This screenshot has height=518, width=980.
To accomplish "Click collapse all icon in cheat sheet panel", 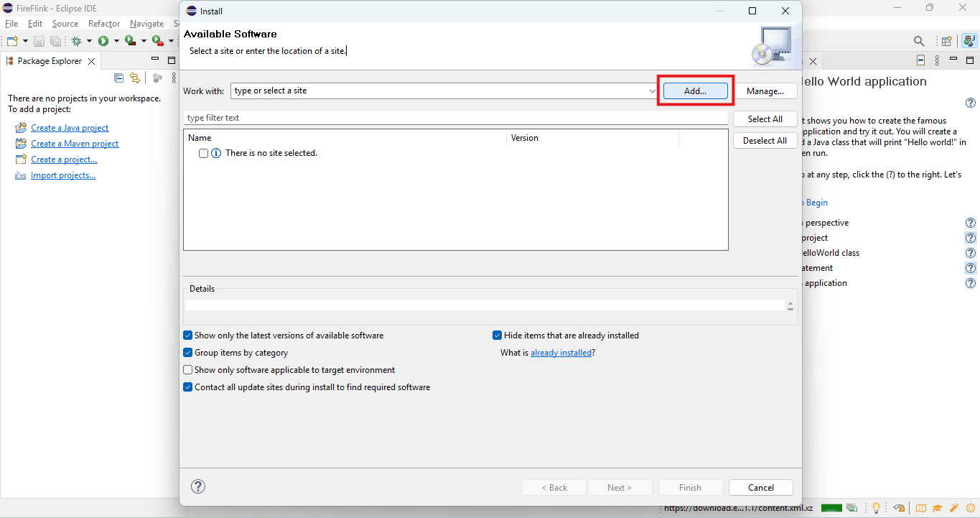I will tap(921, 60).
